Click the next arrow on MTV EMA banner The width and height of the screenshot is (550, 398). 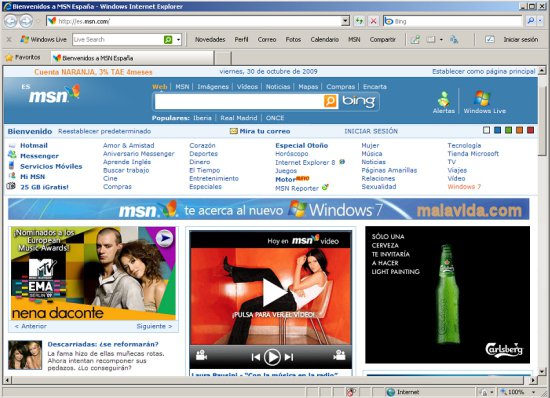pyautogui.click(x=164, y=239)
